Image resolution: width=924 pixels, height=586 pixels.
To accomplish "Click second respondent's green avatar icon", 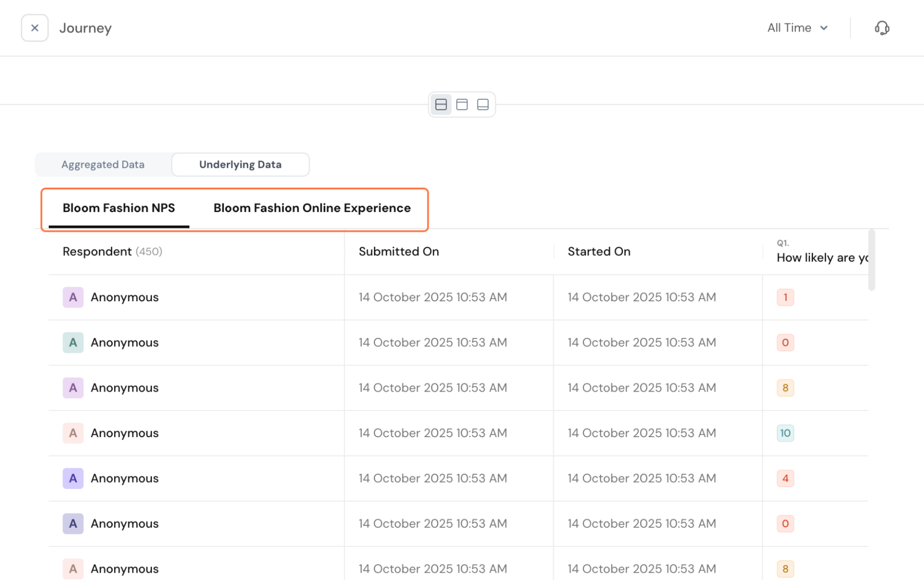I will coord(73,342).
